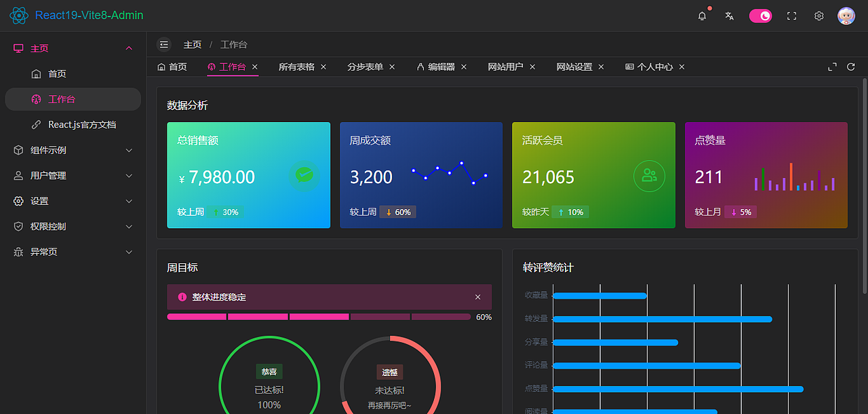Close the 网站用户 tab

click(532, 67)
